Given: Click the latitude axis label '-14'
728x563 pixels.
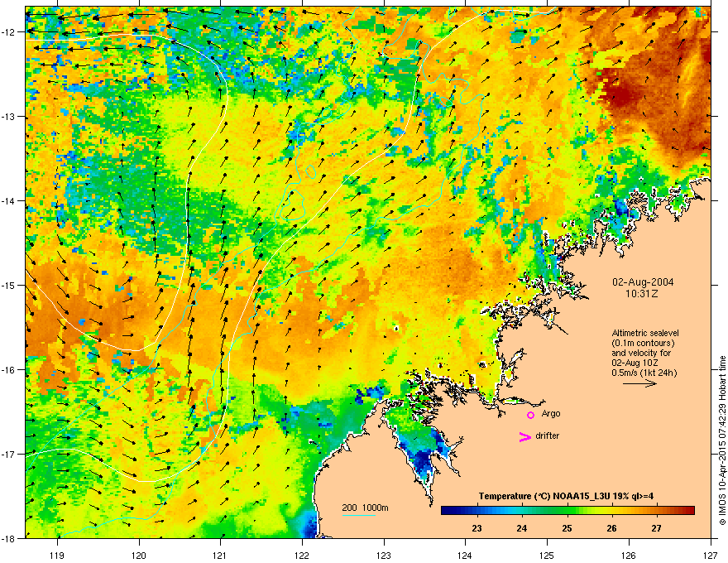Looking at the screenshot, I should [9, 200].
